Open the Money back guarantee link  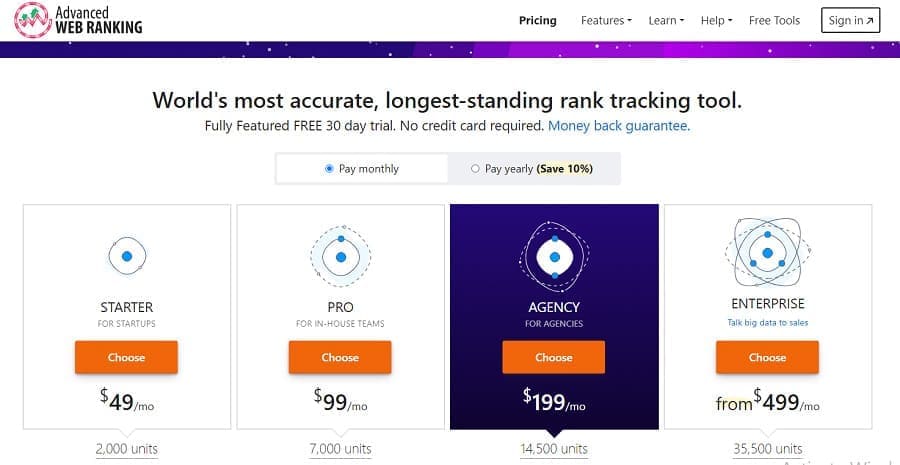[x=619, y=127]
